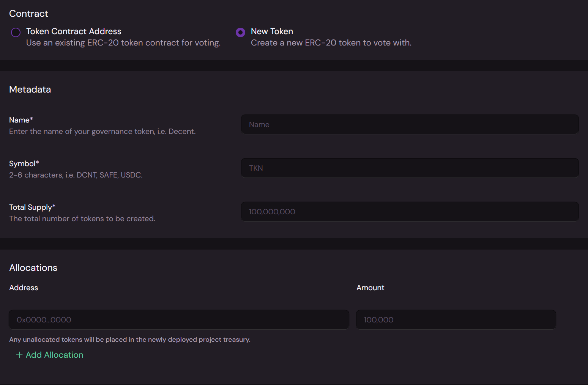Click the "Token Contract Address" option label
This screenshot has width=588, height=385.
pyautogui.click(x=74, y=31)
